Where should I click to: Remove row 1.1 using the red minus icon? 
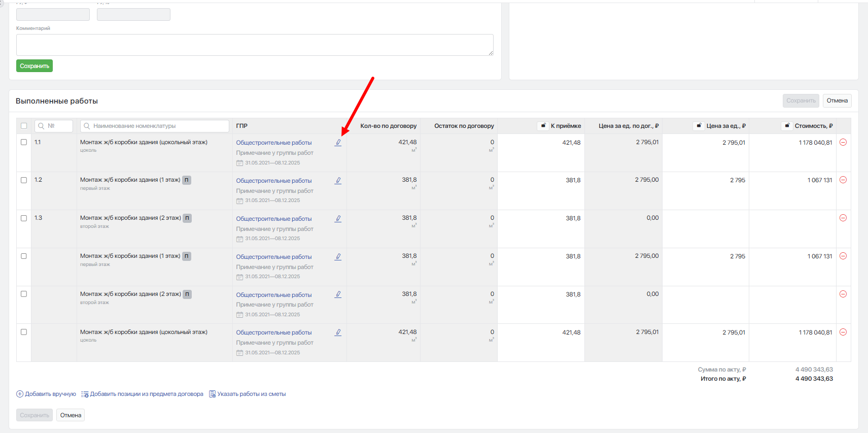click(843, 142)
